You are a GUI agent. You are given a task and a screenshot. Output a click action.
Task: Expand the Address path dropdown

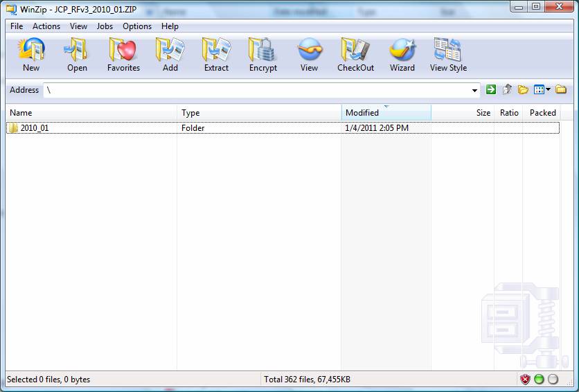tap(474, 90)
